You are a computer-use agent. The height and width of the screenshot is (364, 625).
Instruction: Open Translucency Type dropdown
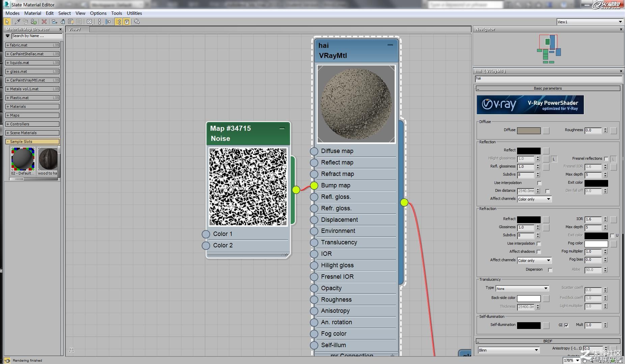522,289
